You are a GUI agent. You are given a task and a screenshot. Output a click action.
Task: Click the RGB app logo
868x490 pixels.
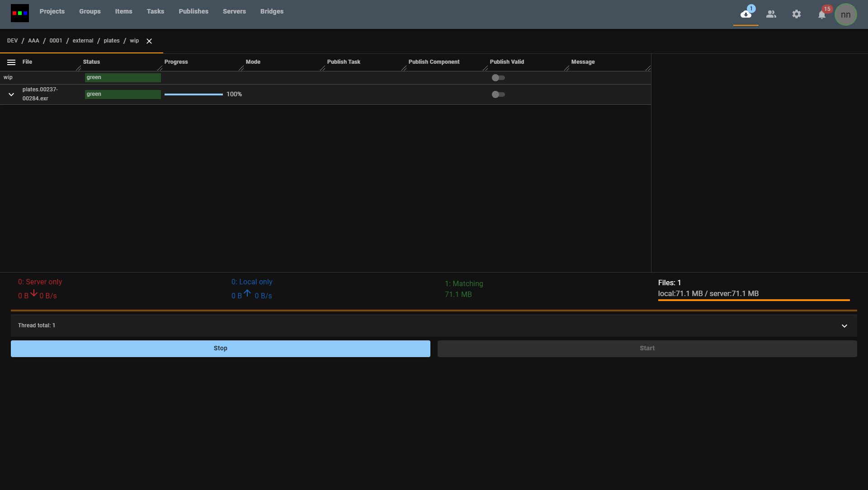[x=20, y=13]
